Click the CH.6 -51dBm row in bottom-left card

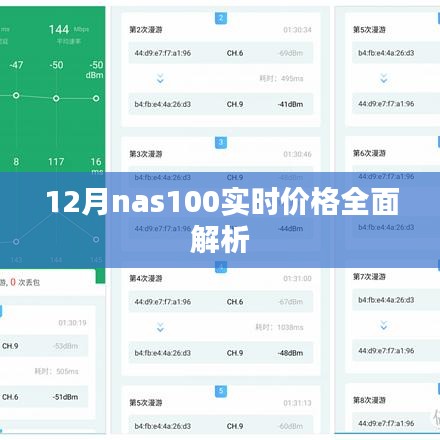43,397
